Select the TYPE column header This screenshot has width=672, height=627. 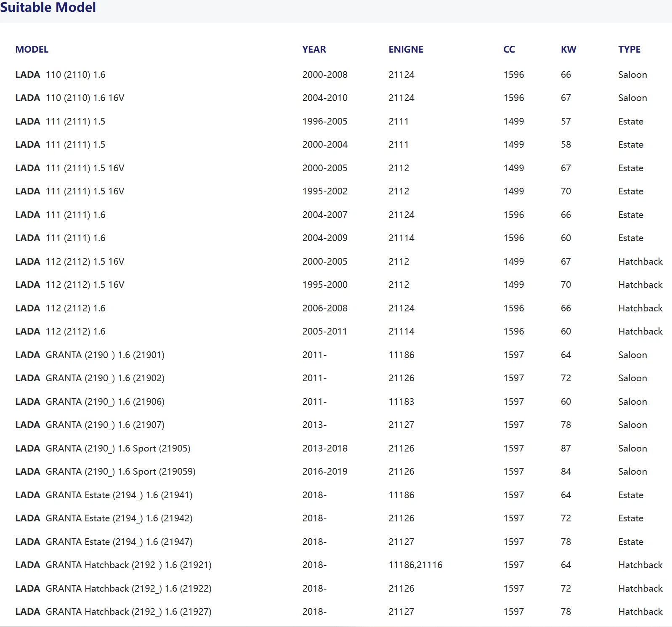click(x=629, y=49)
